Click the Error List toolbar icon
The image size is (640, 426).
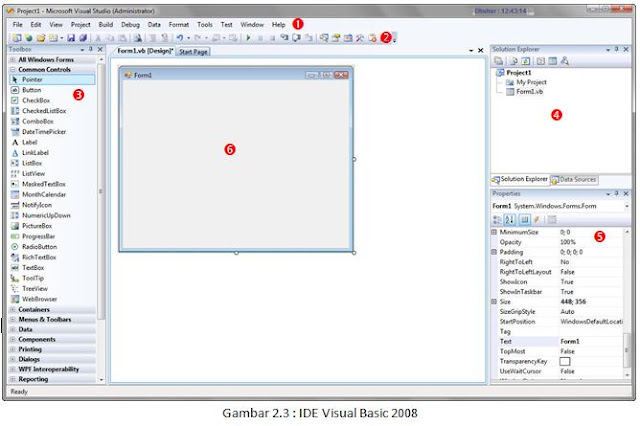[372, 38]
